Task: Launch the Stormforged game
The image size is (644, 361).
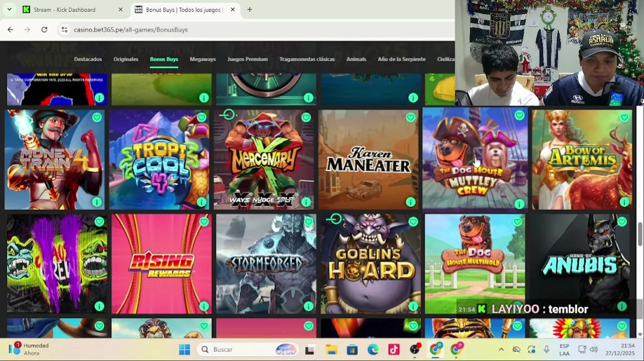Action: tap(266, 264)
